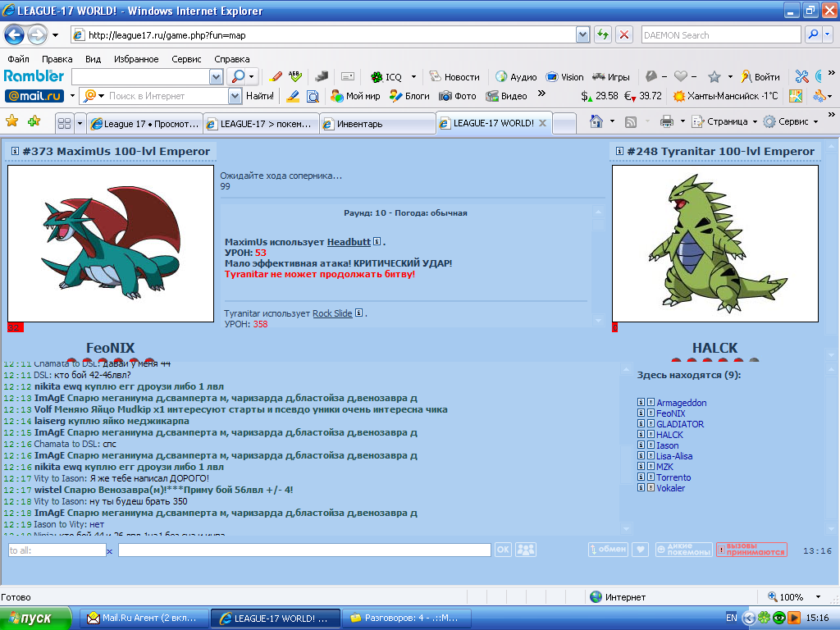The height and width of the screenshot is (630, 840).
Task: Toggle the heart button next to обмен
Action: (x=640, y=550)
